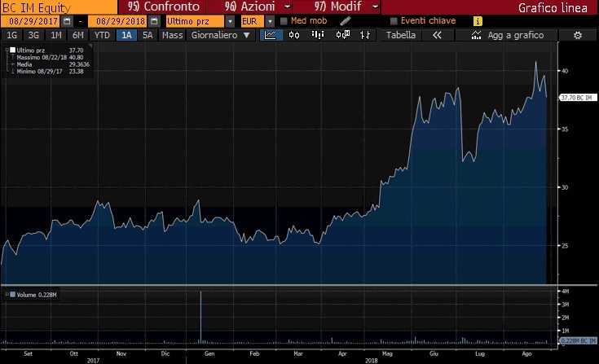599x364 pixels.
Task: Open the Ultimo prz dropdown arrow
Action: tap(230, 21)
